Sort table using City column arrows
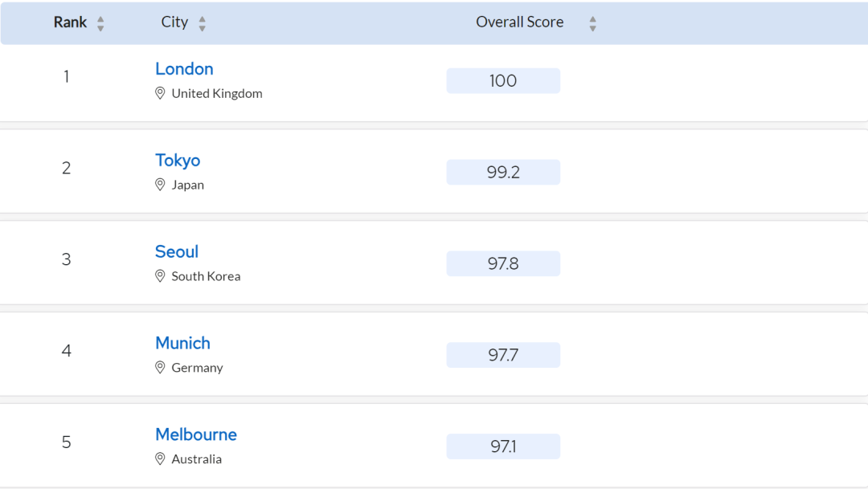Screen dimensions: 868x489 [x=202, y=23]
